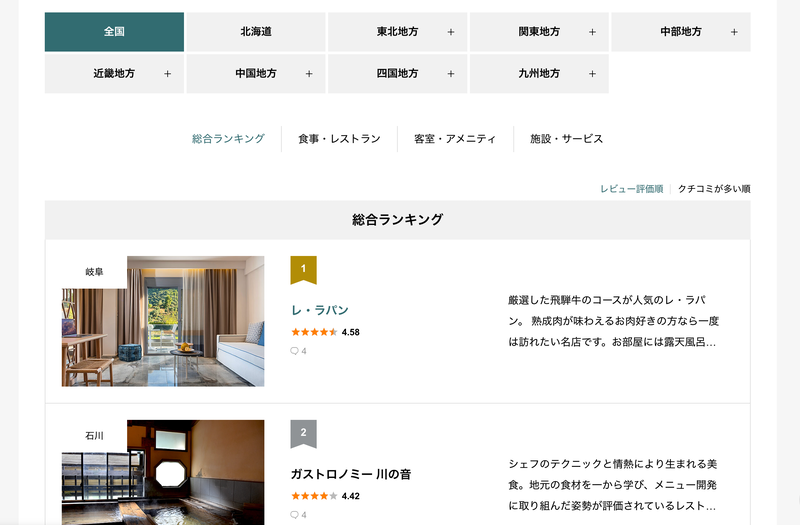Click the ガストロノミー 川の音 bath photo
The image size is (800, 525).
coord(163,472)
